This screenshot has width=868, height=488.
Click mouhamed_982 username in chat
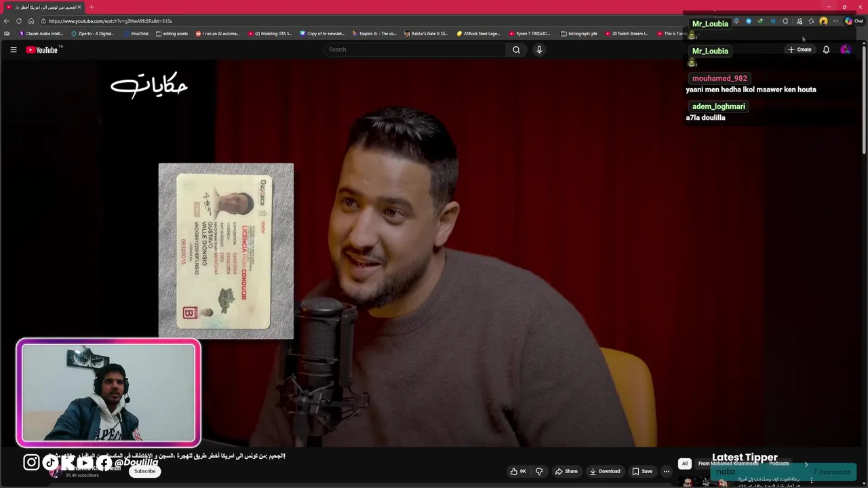pos(719,78)
